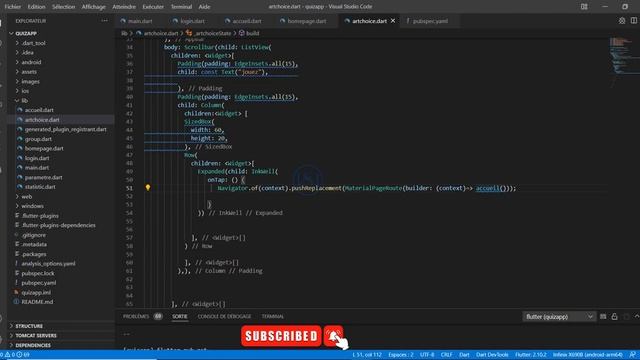This screenshot has width=640, height=360.
Task: Click the lightbulb quick-fix icon on line 51
Action: (148, 188)
